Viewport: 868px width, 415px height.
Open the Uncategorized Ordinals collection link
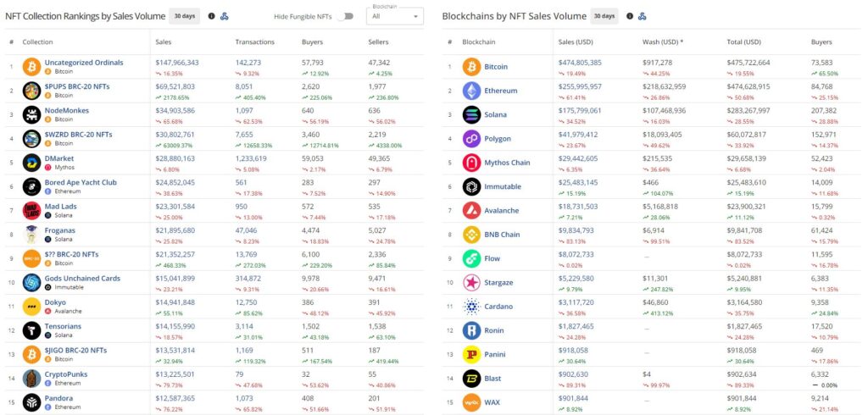(83, 63)
